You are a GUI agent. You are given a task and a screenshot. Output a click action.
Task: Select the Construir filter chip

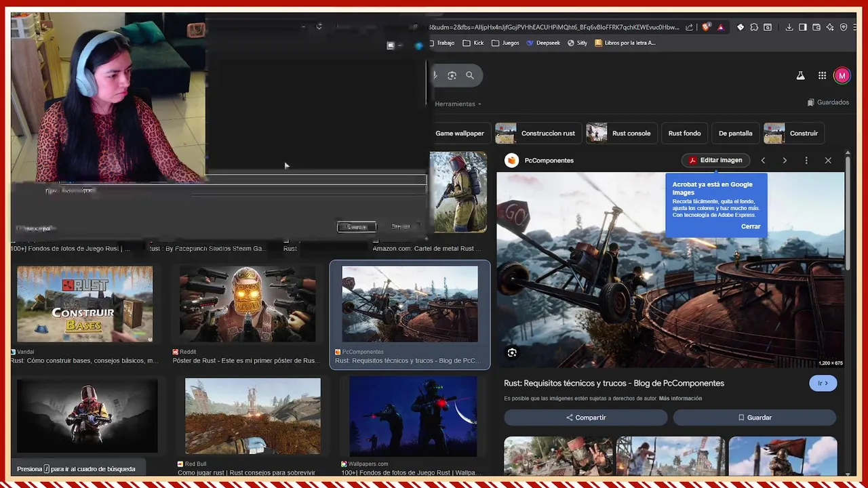(793, 134)
